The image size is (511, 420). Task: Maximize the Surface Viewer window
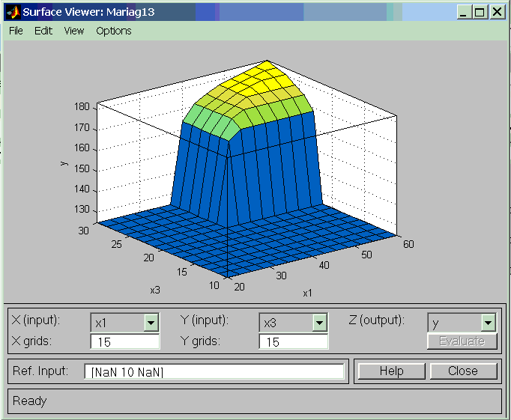tap(480, 12)
